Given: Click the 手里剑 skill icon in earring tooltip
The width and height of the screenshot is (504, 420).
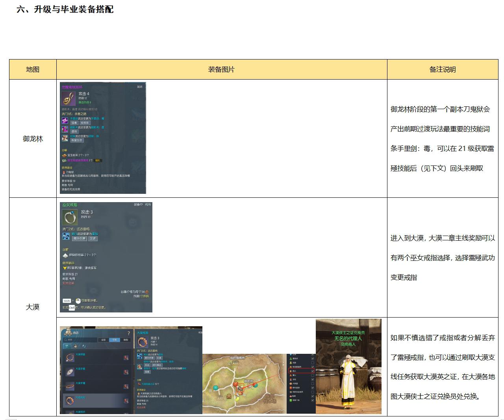Looking at the screenshot, I should point(65,121).
